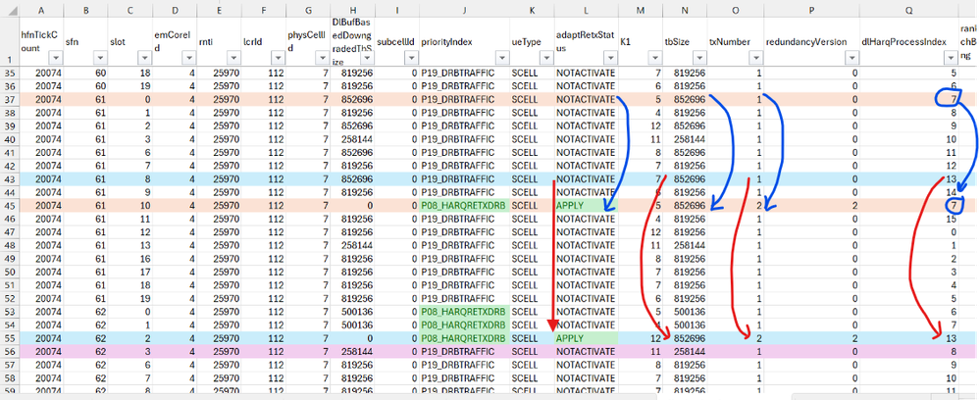980x400 pixels.
Task: Click redundancyVersion value 2 in row 45
Action: coord(810,204)
